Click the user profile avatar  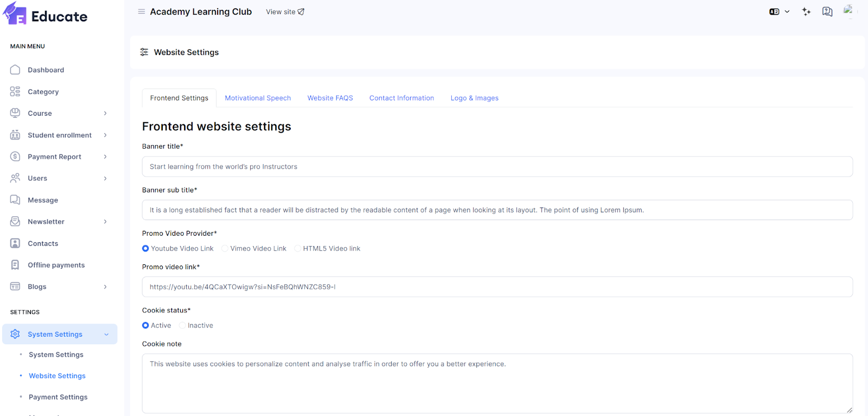tap(848, 10)
